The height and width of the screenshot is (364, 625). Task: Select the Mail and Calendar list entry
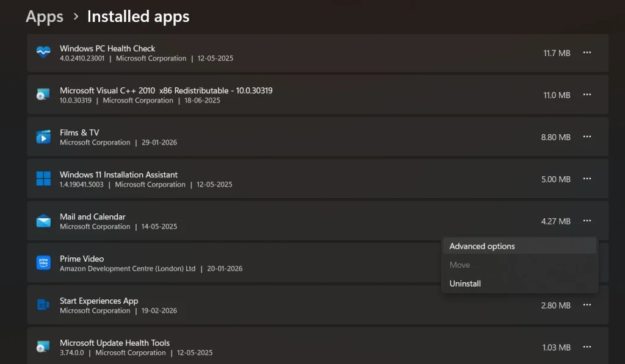(x=244, y=221)
